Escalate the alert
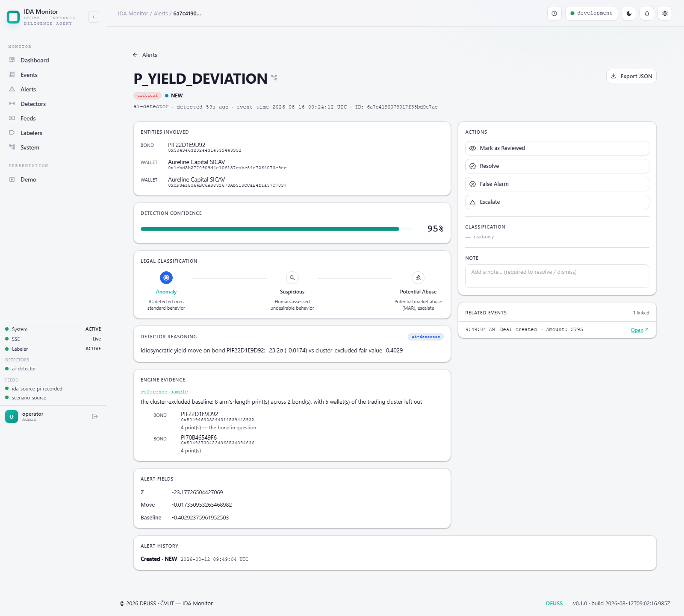Image resolution: width=684 pixels, height=616 pixels. click(557, 202)
